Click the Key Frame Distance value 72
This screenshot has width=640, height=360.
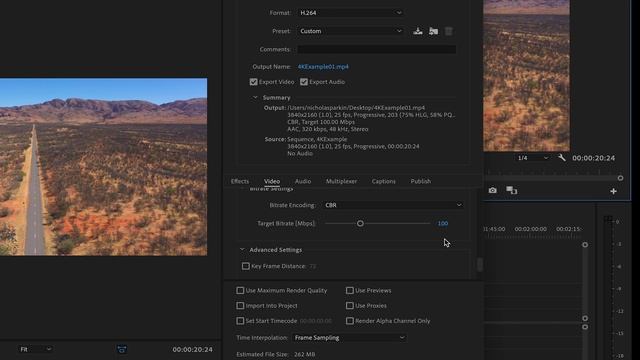pos(313,266)
